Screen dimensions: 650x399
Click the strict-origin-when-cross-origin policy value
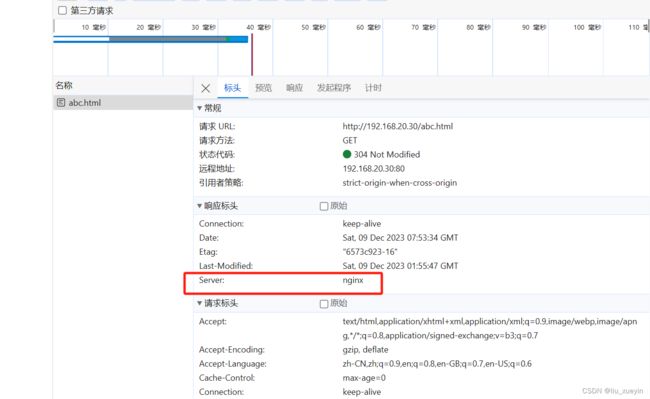click(400, 183)
